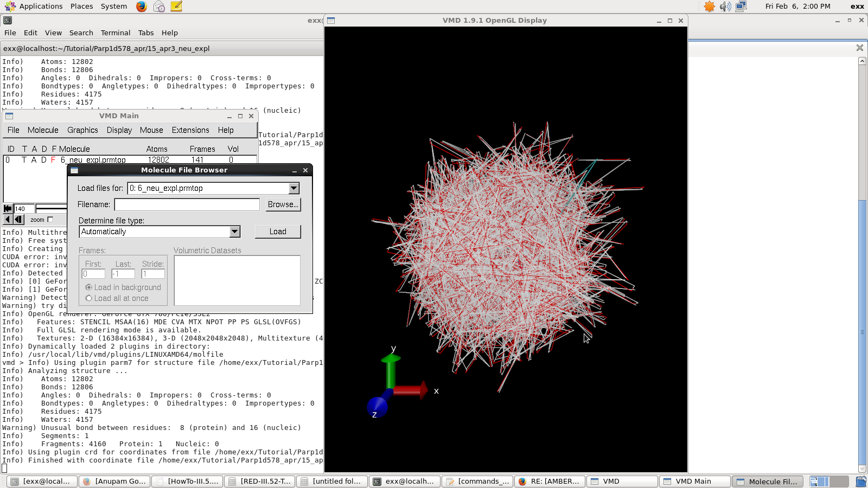Expand the Load files for dropdown
Image resolution: width=868 pixels, height=488 pixels.
(x=293, y=188)
